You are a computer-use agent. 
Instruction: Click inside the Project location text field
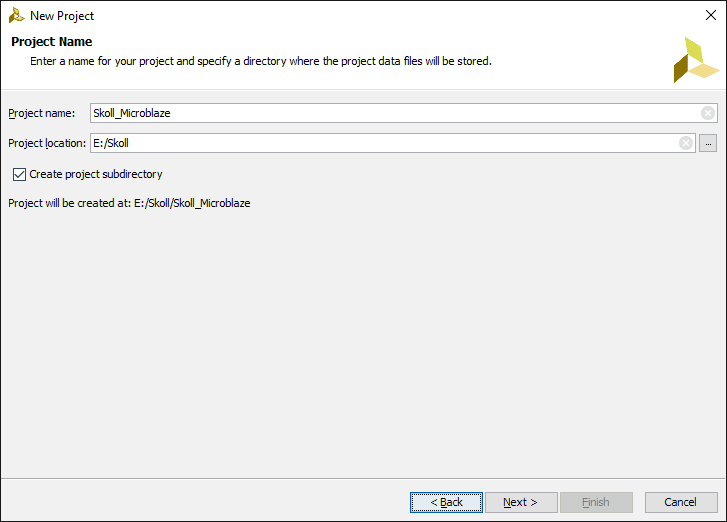(x=380, y=143)
